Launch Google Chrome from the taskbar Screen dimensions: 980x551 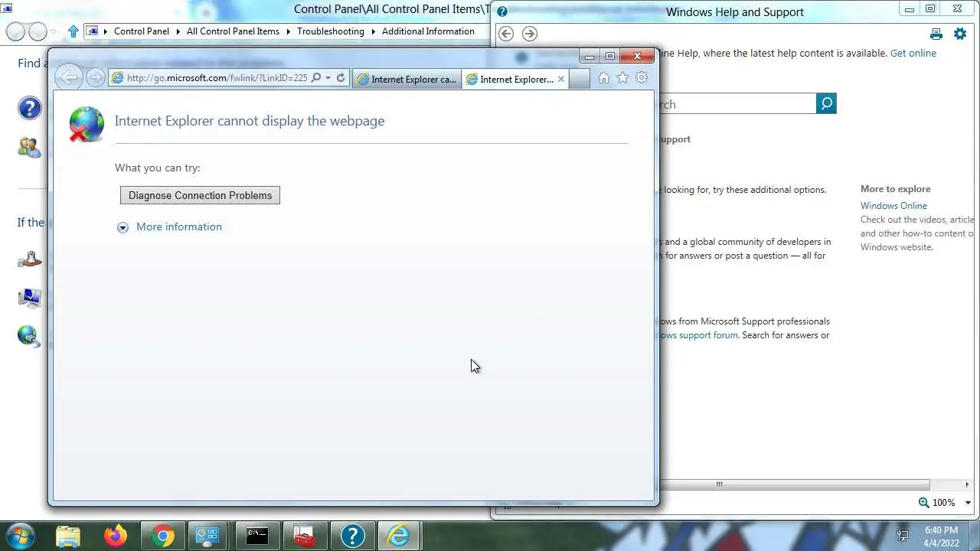pos(162,536)
